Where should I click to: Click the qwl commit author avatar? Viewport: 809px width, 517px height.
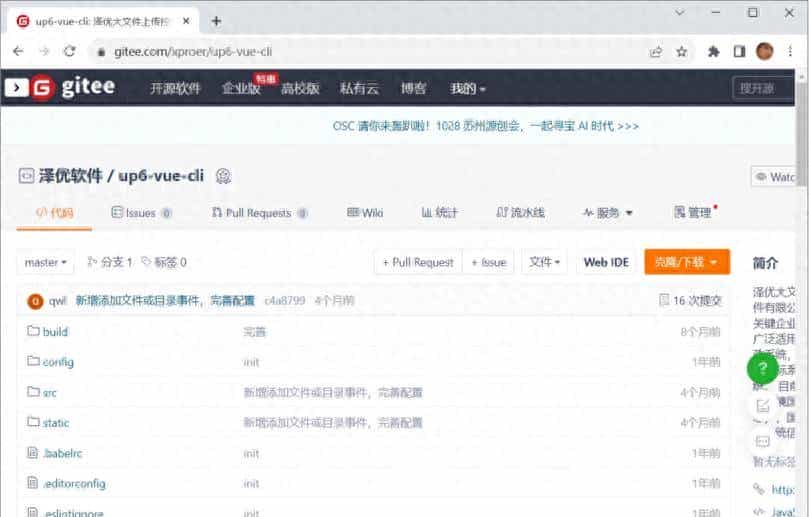pos(35,301)
